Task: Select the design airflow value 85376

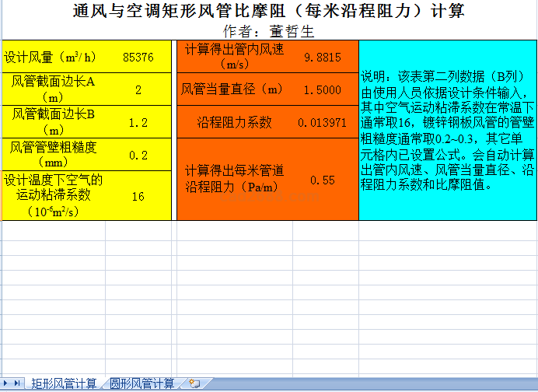Action: click(x=138, y=57)
